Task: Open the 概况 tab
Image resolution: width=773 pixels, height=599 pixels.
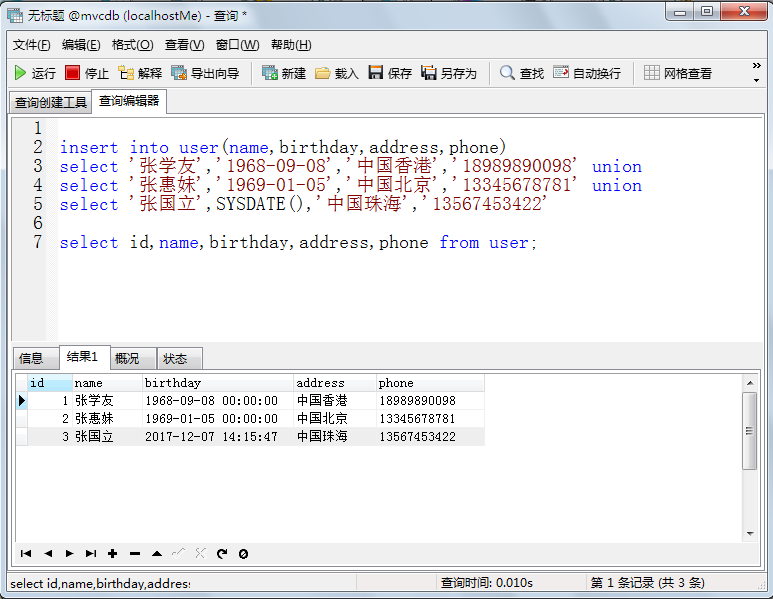Action: [x=133, y=358]
